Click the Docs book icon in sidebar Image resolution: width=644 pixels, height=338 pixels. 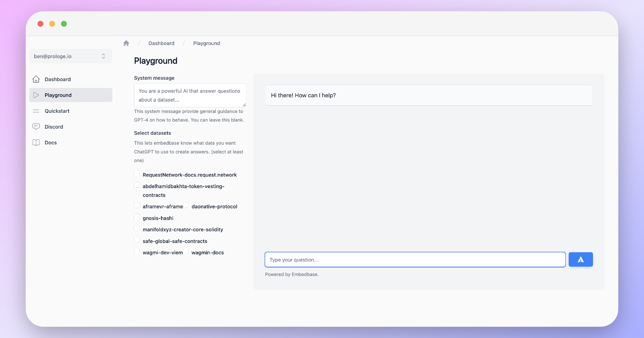point(36,143)
